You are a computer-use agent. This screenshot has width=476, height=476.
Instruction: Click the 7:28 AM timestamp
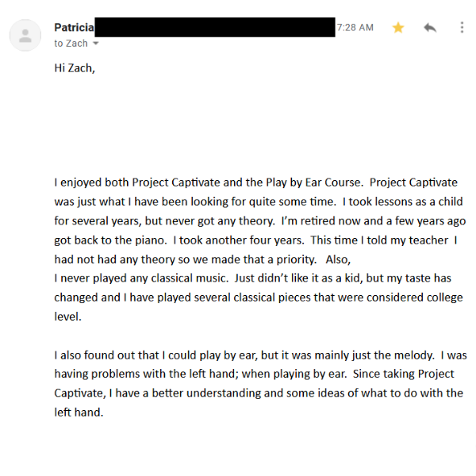coord(355,28)
